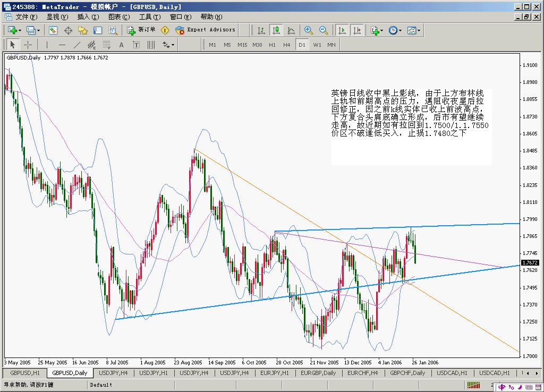Open the 工具(T) menu
Viewport: 544px width, 392px height.
click(x=150, y=17)
